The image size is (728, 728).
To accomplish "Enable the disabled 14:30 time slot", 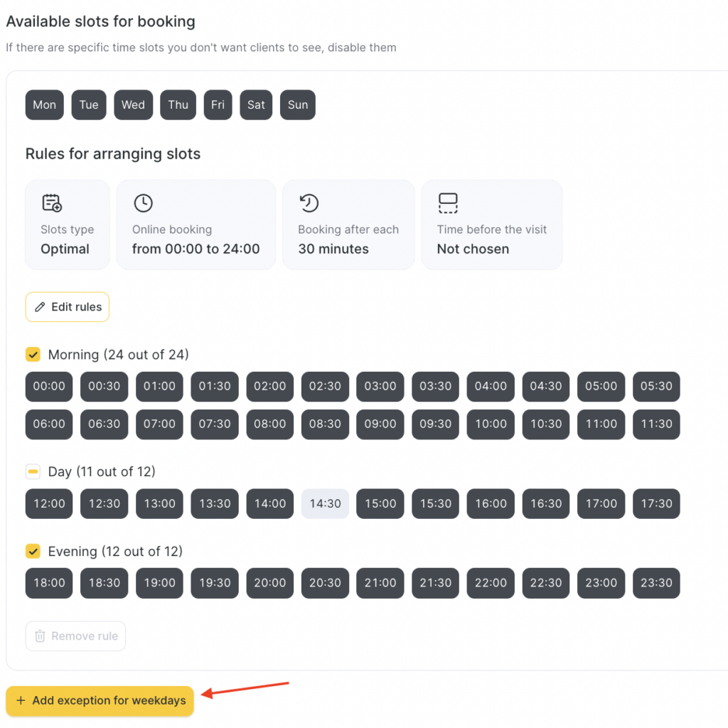I will pyautogui.click(x=325, y=503).
